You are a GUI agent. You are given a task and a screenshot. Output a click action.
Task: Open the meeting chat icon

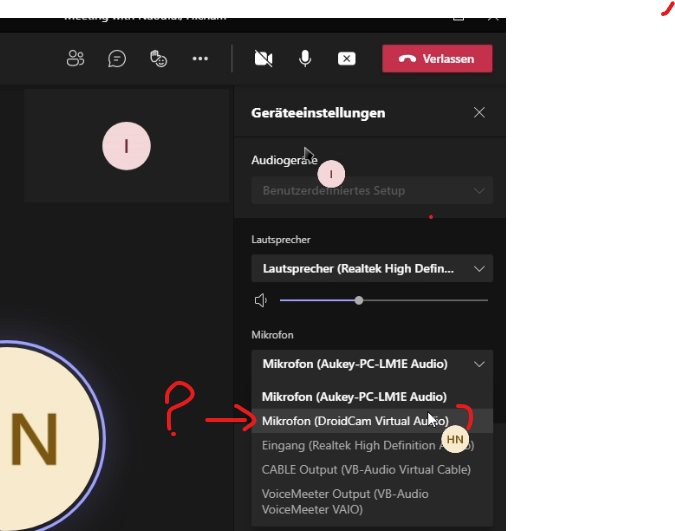117,59
